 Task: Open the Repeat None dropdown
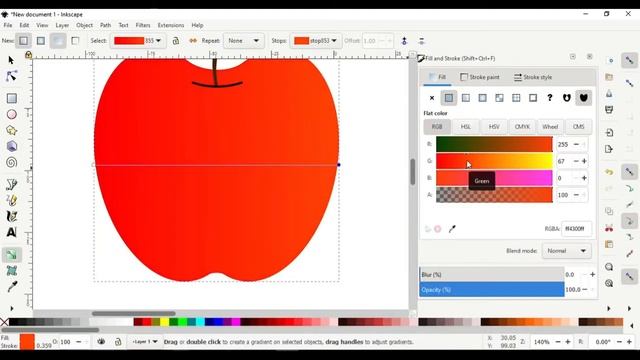(x=244, y=41)
